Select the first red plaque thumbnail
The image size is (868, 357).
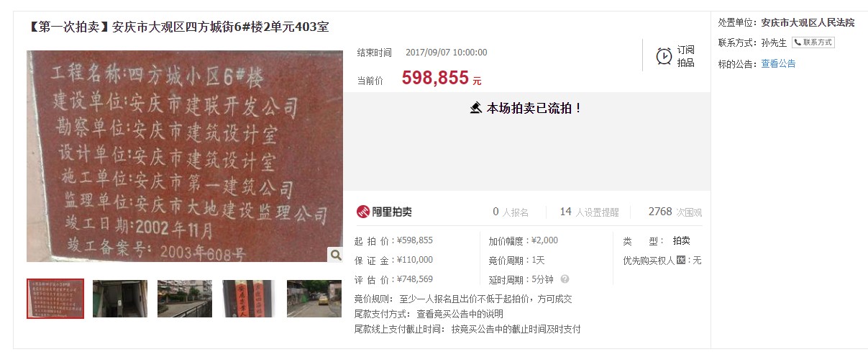click(x=55, y=299)
